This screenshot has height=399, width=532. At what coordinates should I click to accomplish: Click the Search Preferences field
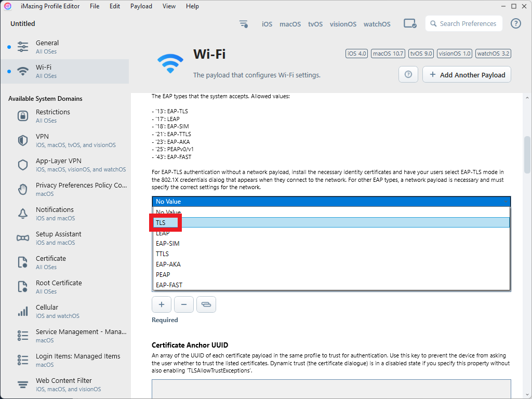pos(464,23)
